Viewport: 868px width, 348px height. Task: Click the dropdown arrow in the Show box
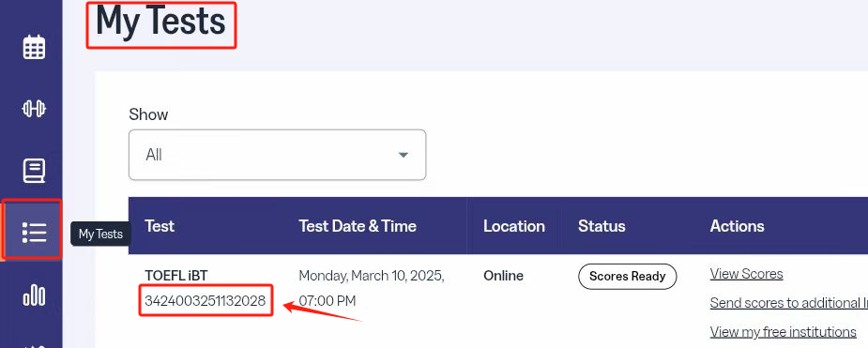[404, 155]
